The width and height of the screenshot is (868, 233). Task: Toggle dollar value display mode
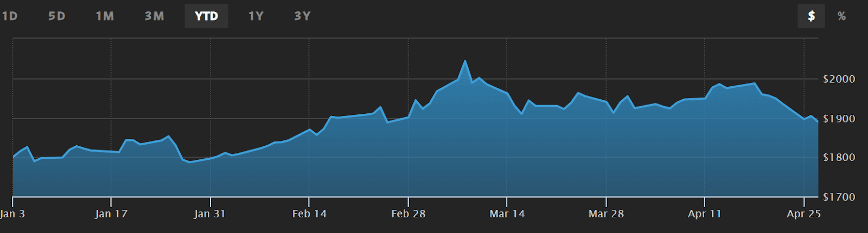tap(811, 16)
